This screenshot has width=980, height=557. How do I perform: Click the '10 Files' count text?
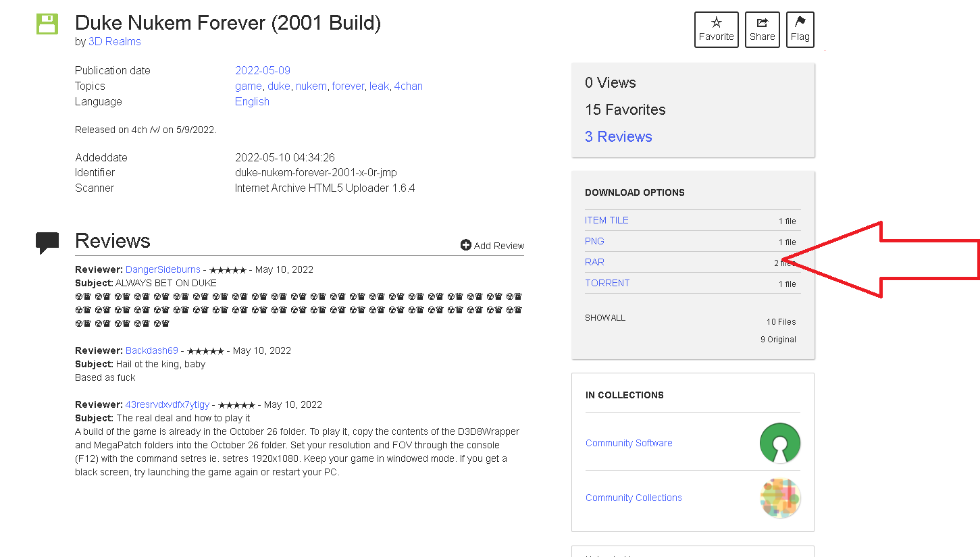point(781,322)
